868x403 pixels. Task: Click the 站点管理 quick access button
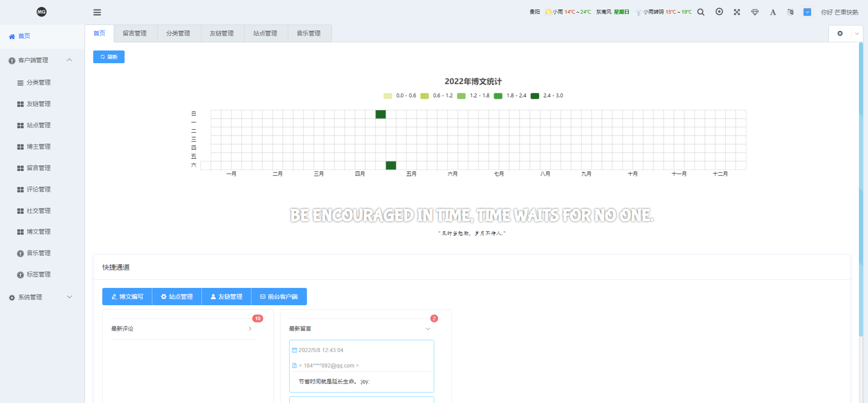(x=177, y=297)
